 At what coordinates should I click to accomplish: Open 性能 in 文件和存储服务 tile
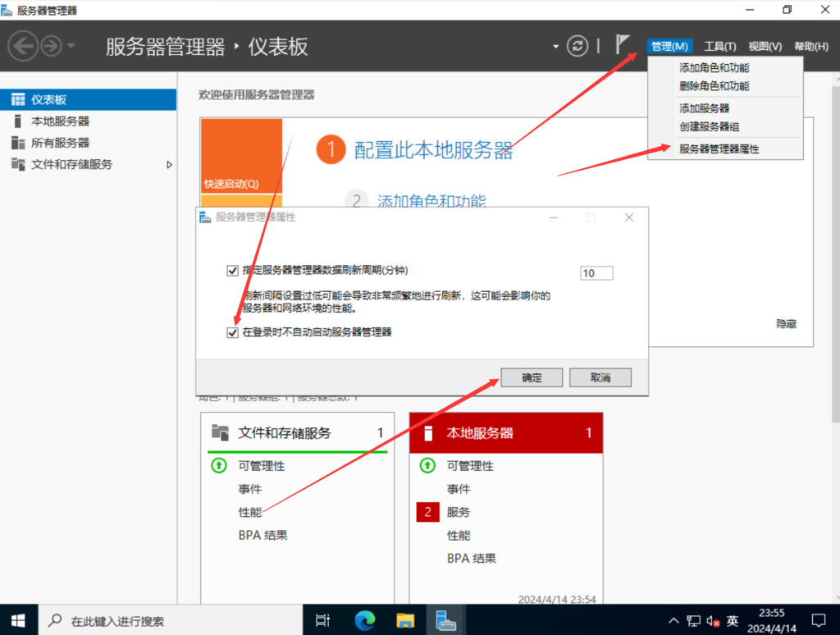pyautogui.click(x=250, y=512)
